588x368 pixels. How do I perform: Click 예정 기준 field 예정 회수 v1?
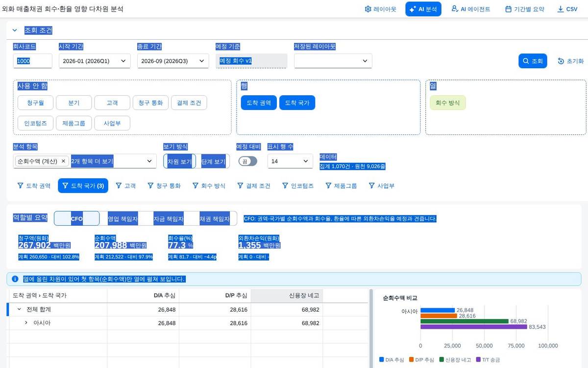tap(251, 61)
